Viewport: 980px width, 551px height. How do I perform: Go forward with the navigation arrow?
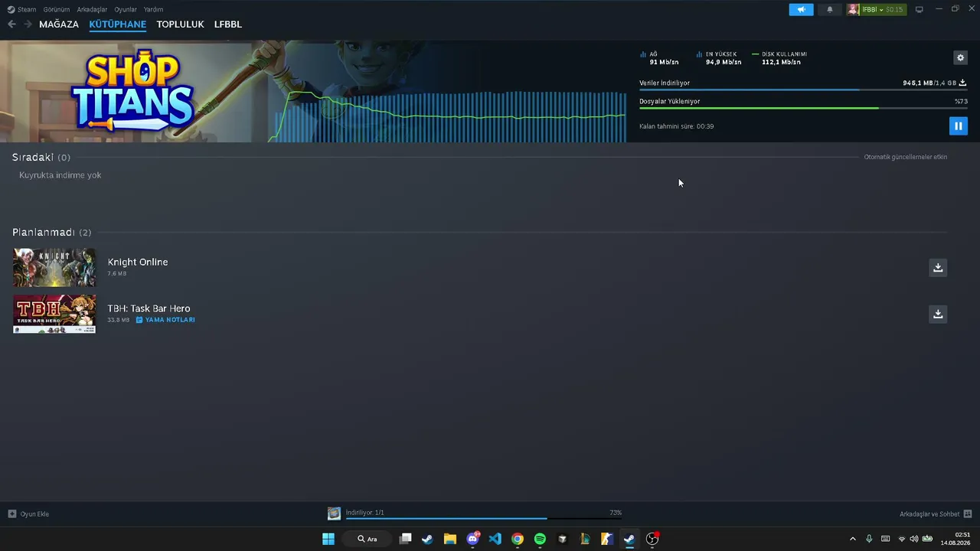click(28, 24)
